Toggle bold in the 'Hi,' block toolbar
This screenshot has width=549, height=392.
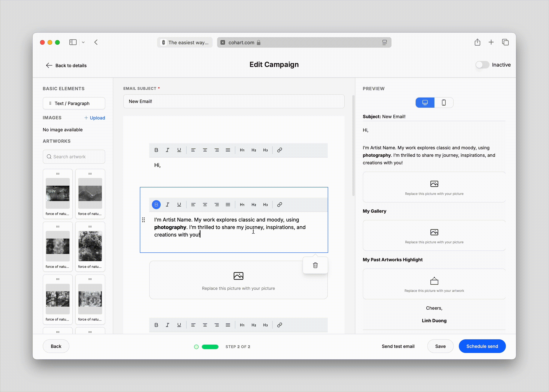pos(156,150)
